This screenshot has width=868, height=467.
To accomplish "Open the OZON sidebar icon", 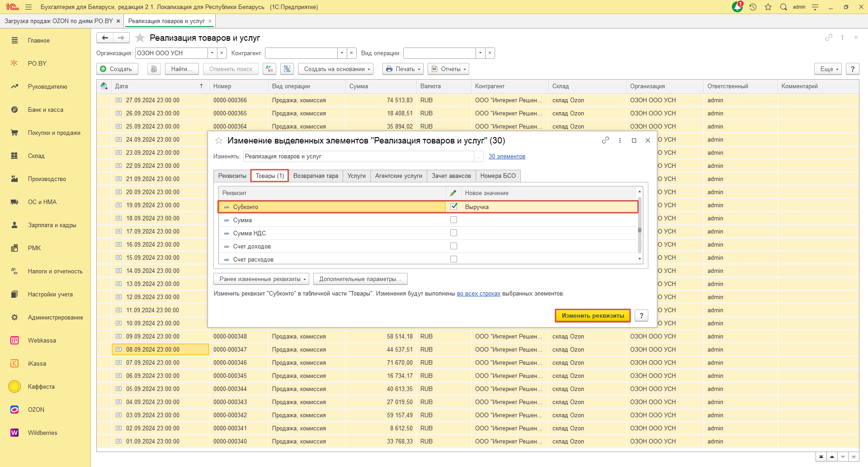I will click(x=14, y=410).
